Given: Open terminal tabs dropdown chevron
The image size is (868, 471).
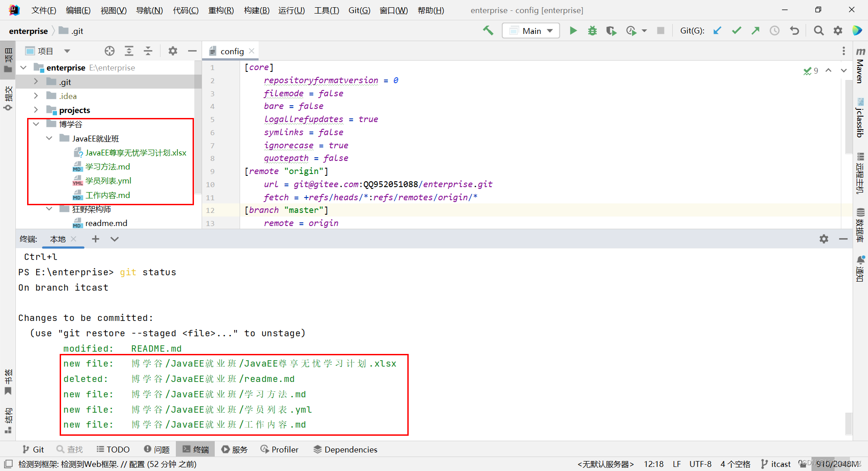Looking at the screenshot, I should pos(114,239).
